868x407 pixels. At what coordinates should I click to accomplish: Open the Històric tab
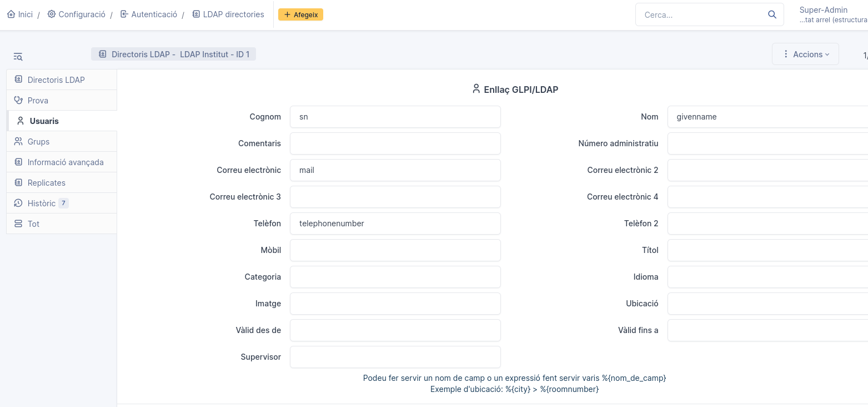click(x=62, y=203)
